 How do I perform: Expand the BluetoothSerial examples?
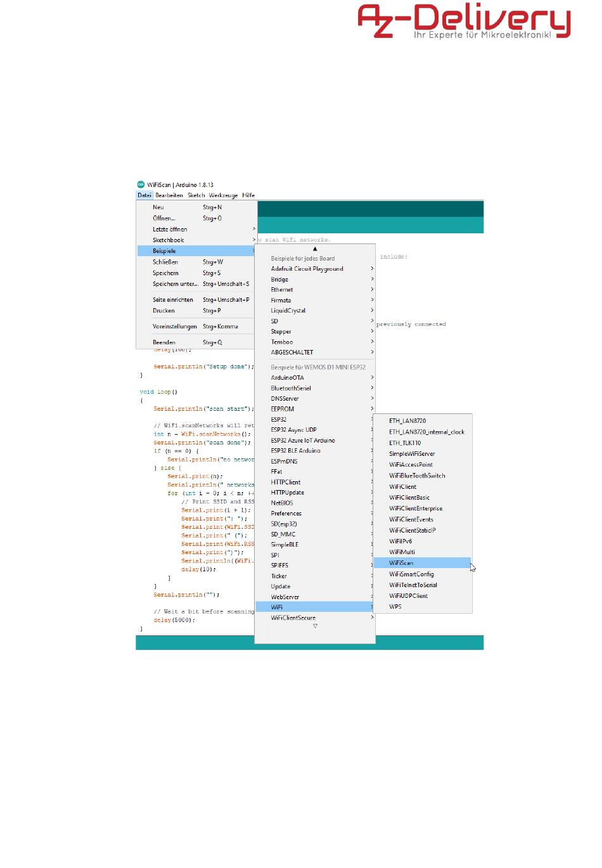315,388
